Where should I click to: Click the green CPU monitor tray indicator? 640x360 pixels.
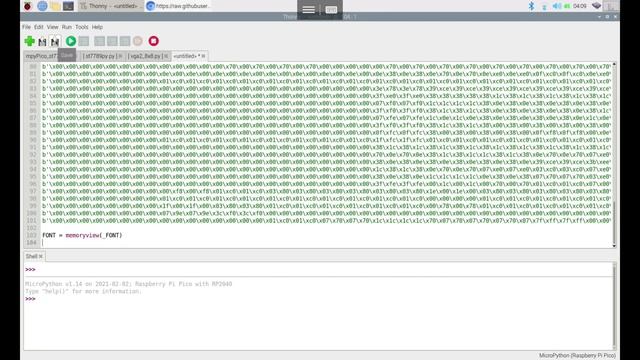pyautogui.click(x=567, y=6)
